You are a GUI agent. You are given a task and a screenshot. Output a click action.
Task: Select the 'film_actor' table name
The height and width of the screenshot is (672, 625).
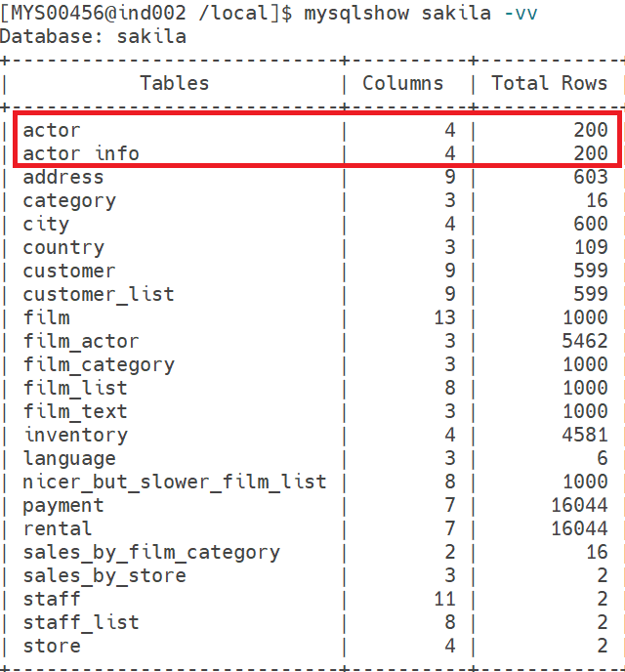pyautogui.click(x=81, y=341)
